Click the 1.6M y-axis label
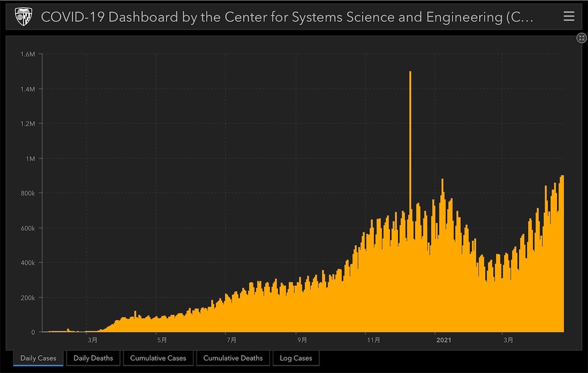This screenshot has width=588, height=373. coord(28,55)
